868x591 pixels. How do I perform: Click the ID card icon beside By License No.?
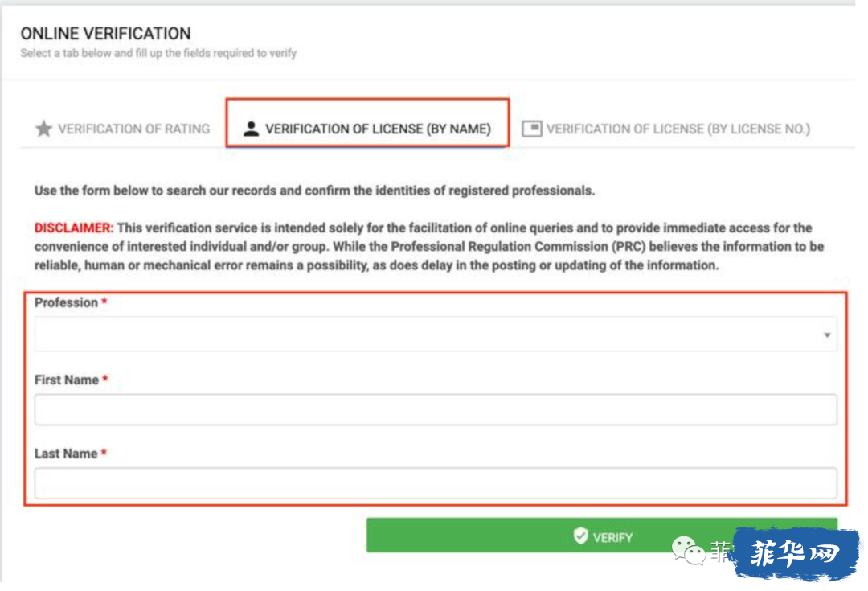531,129
